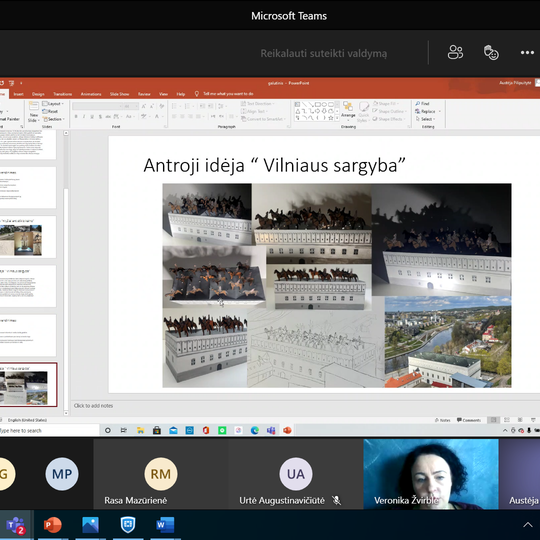The image size is (540, 540).
Task: Click the Teams app icon in taskbar
Action: click(x=16, y=526)
